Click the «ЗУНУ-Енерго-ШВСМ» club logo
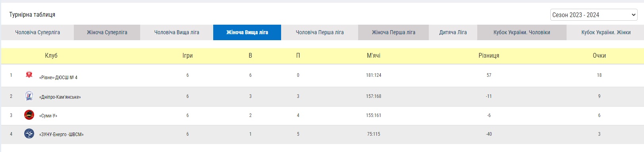Viewport: 644px width, 152px height. 29,134
